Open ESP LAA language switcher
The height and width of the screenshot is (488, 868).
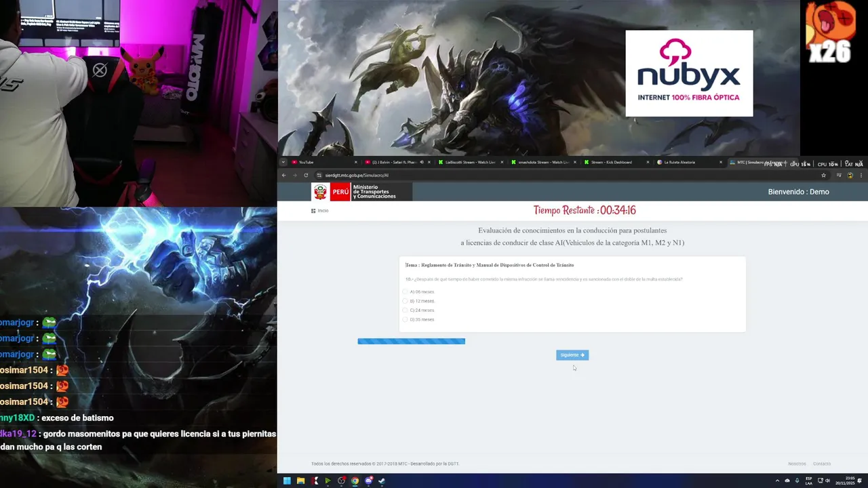pos(809,481)
